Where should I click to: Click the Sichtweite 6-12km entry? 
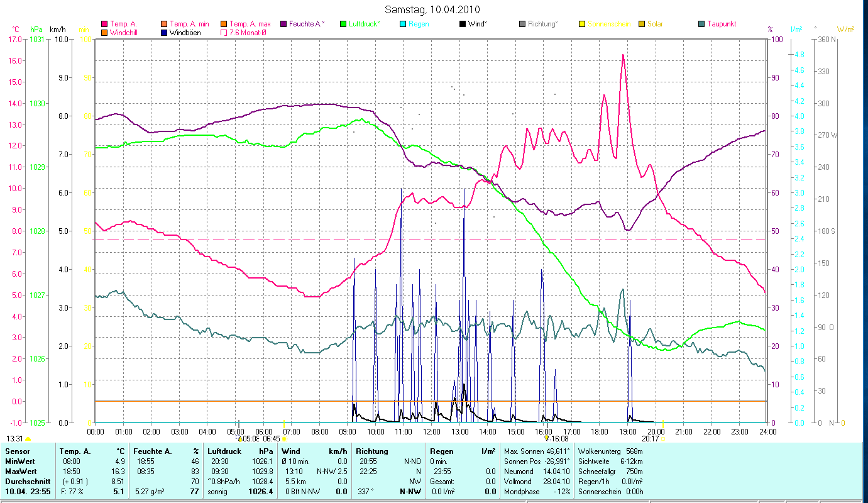point(610,461)
